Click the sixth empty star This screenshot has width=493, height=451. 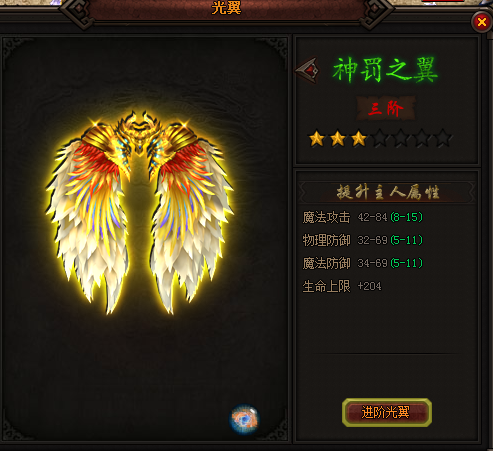pyautogui.click(x=422, y=139)
